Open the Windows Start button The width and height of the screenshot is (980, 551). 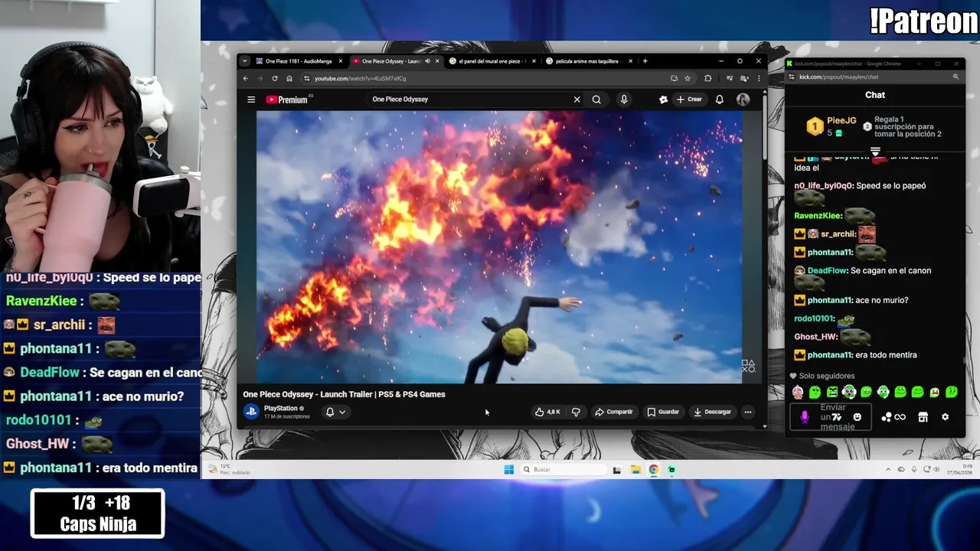(508, 470)
